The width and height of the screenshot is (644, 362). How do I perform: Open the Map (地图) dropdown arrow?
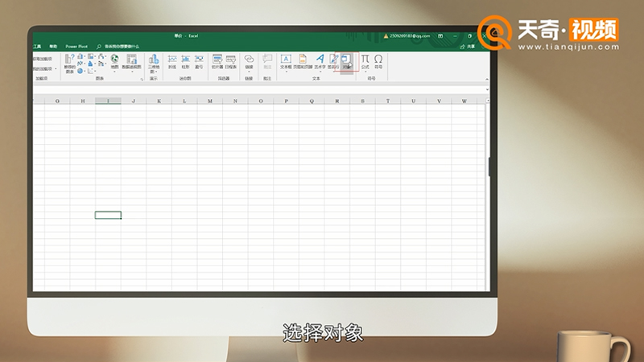point(114,72)
